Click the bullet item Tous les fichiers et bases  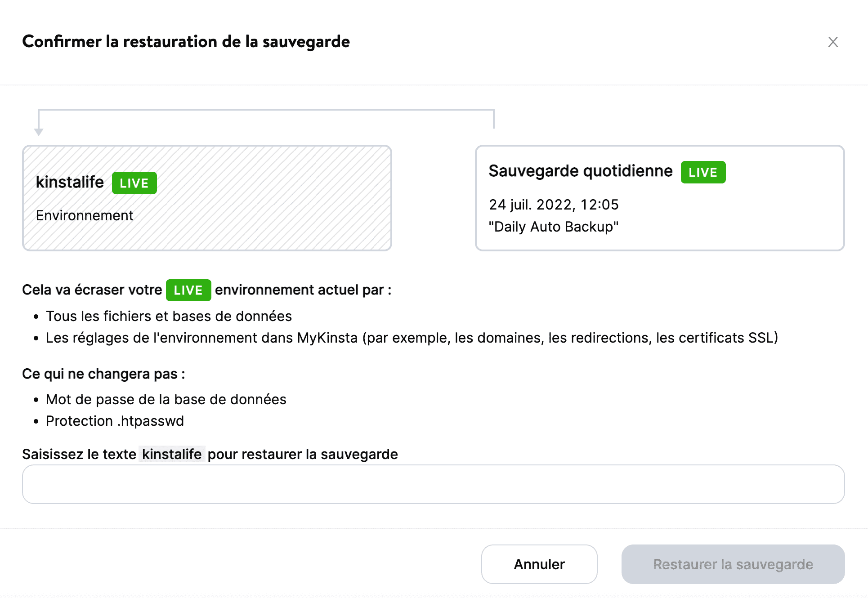pyautogui.click(x=168, y=316)
